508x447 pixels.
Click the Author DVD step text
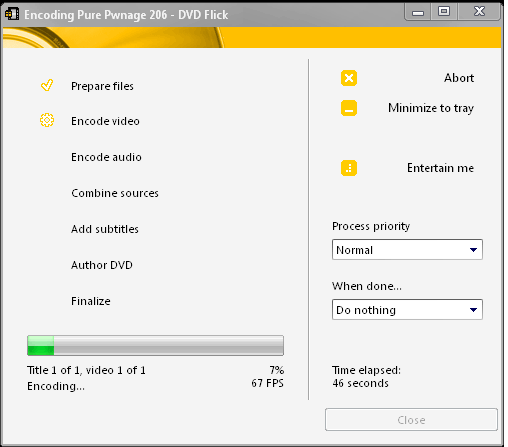tap(102, 265)
